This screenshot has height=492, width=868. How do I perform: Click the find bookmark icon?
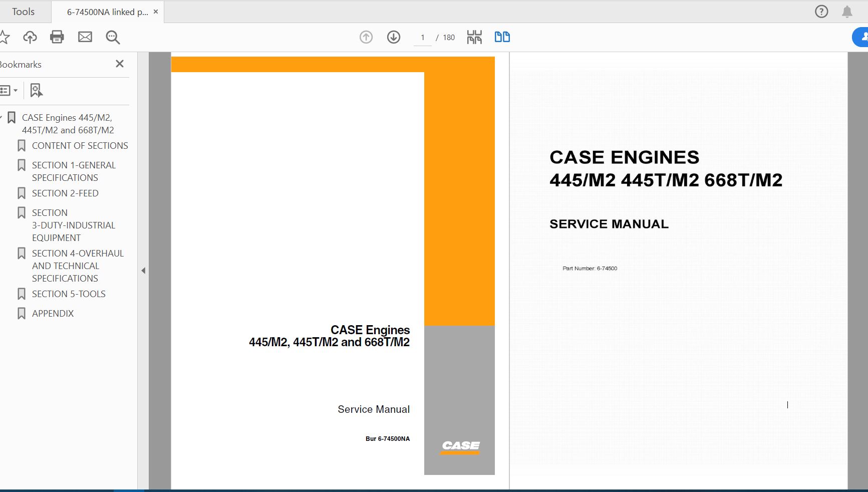(x=36, y=91)
